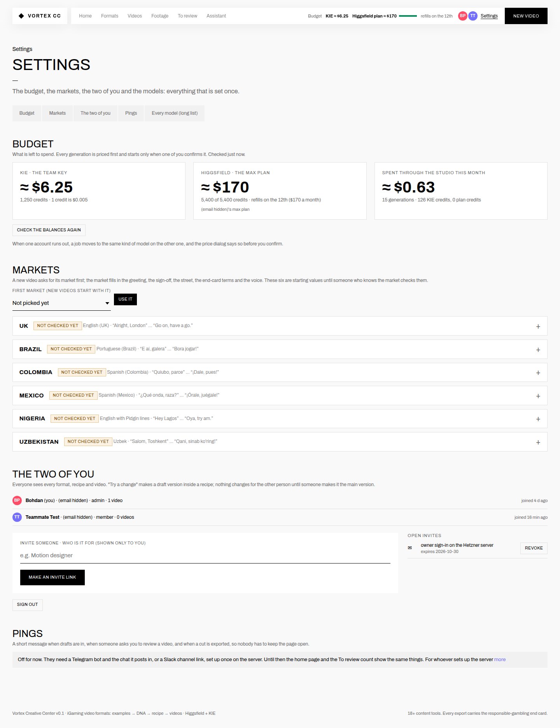Go to the Home nav item
The height and width of the screenshot is (728, 560).
point(85,16)
